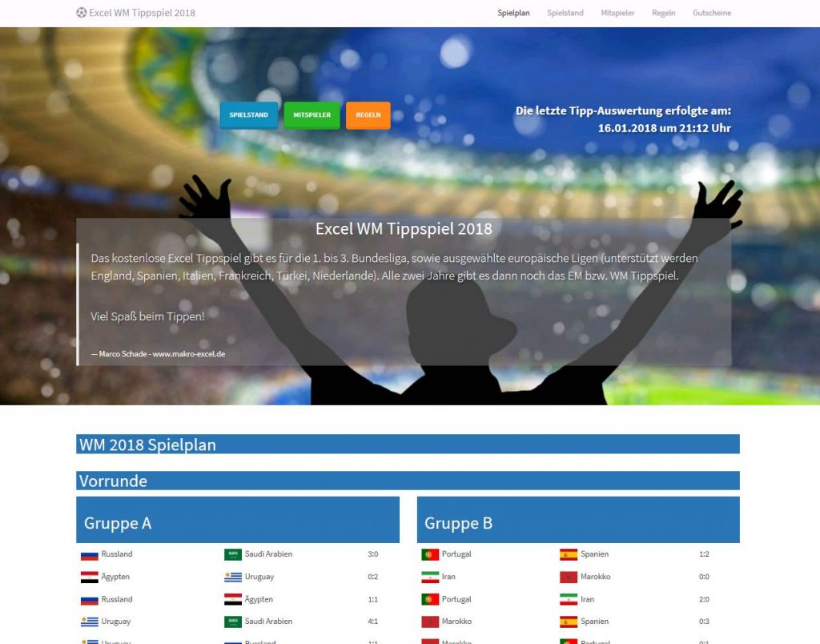The height and width of the screenshot is (644, 820).
Task: Open the Gutscheine navigation link
Action: 712,13
